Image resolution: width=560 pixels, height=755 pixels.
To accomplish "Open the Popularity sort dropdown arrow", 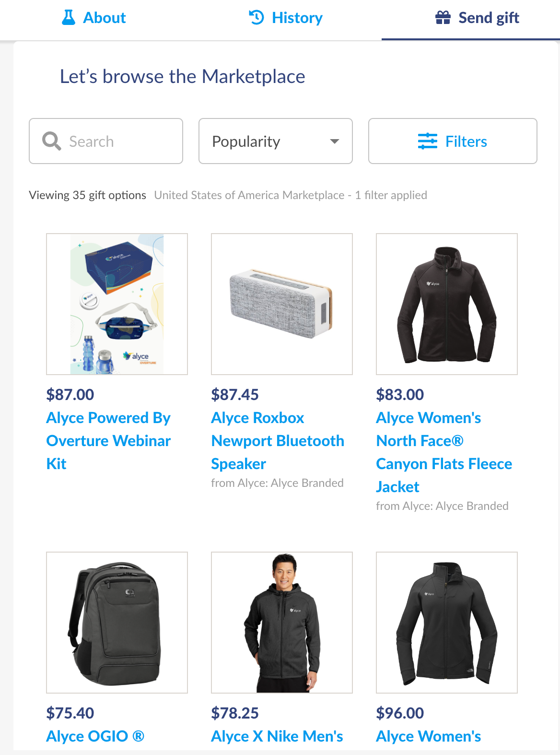I will coord(335,142).
